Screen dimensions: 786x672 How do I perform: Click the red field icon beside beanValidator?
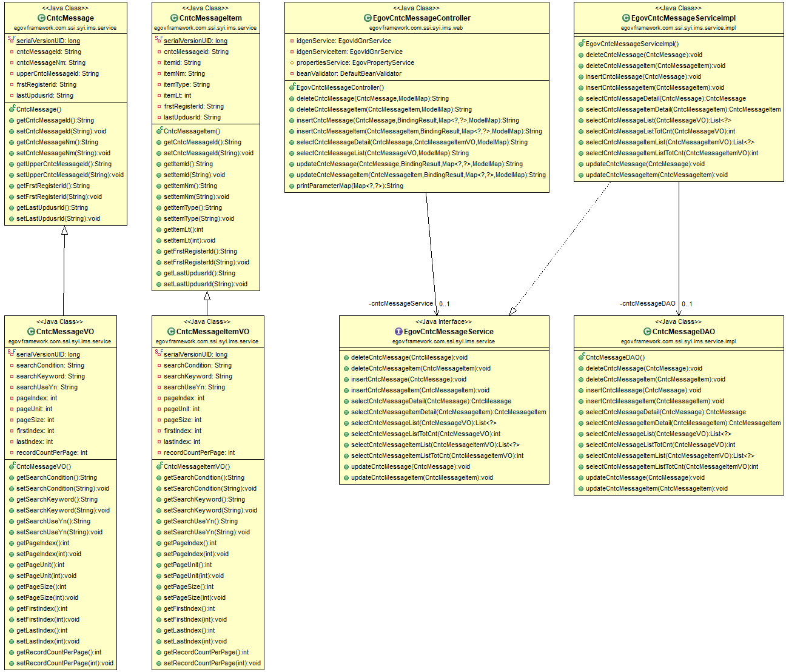[x=292, y=73]
